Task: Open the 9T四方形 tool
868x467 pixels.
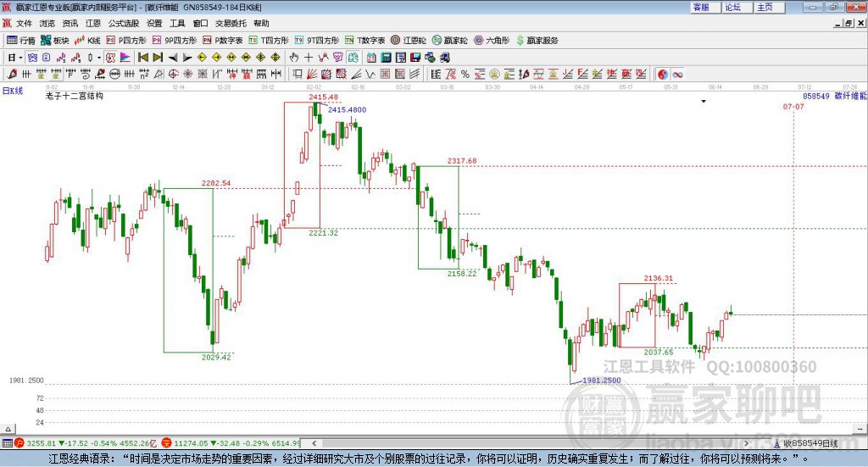Action: tap(317, 41)
